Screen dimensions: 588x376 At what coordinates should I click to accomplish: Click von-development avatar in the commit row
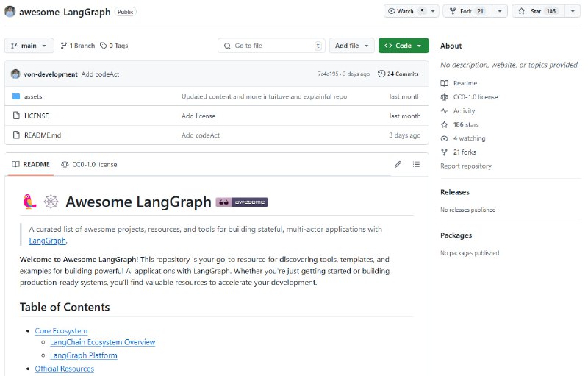pyautogui.click(x=15, y=74)
